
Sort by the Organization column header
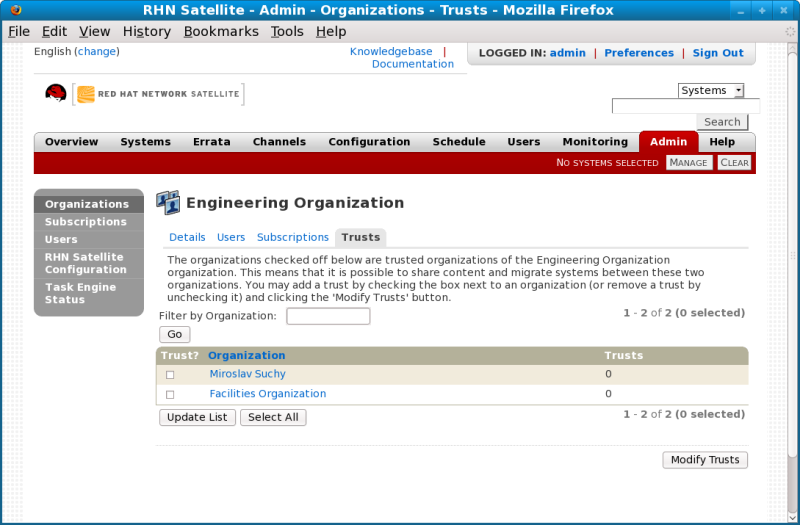point(247,355)
